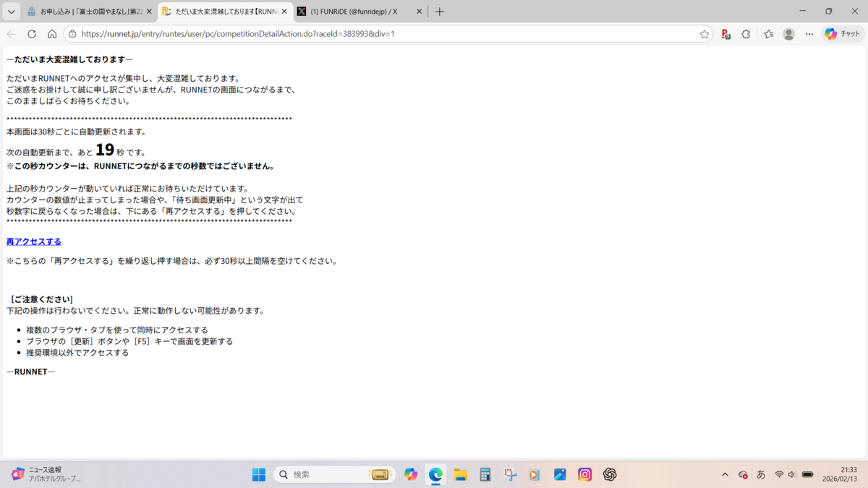Click the countdown number 19

point(105,150)
